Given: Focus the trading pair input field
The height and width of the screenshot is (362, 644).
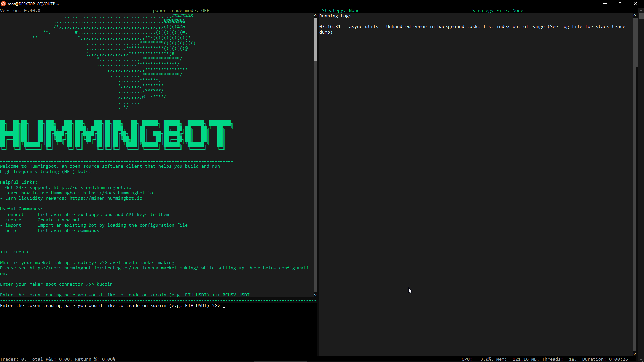Looking at the screenshot, I should coord(224,307).
